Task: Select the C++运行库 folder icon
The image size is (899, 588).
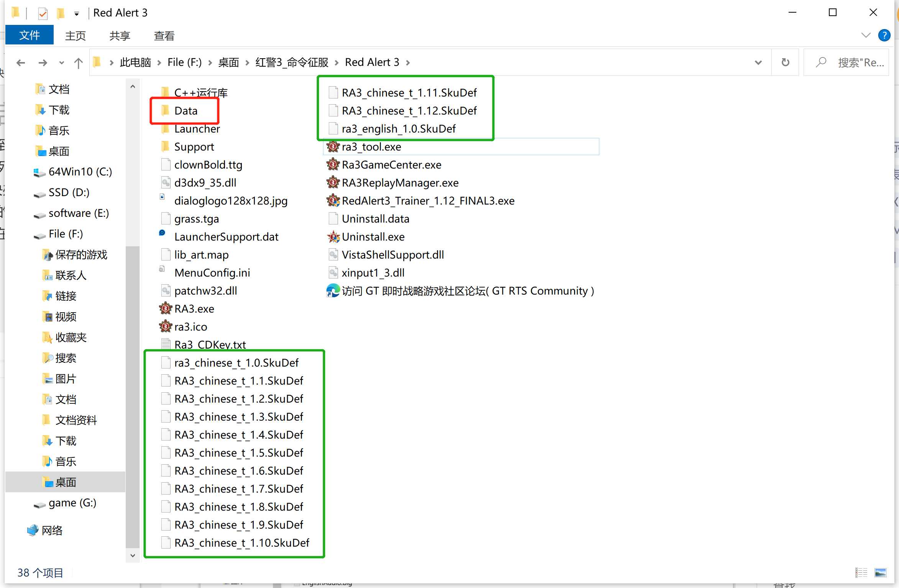Action: pos(166,92)
